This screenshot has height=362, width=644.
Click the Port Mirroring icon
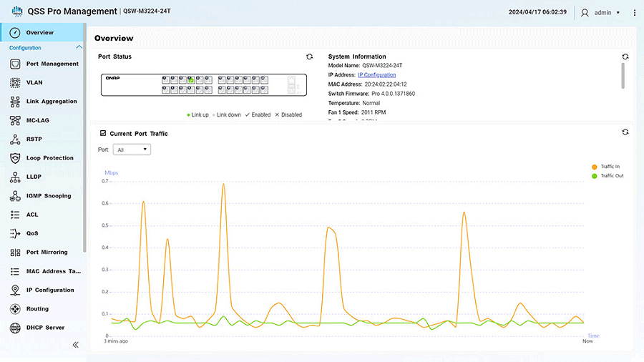tap(16, 253)
